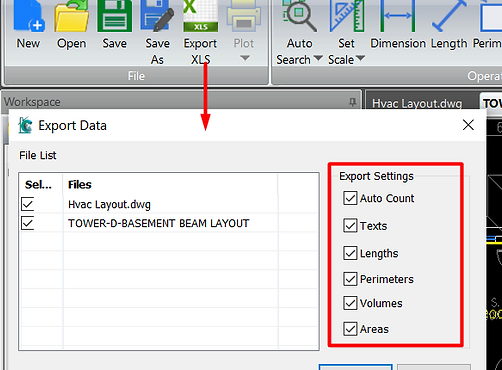
Task: Switch to the Hvac Layout.dwg tab
Action: pos(417,103)
